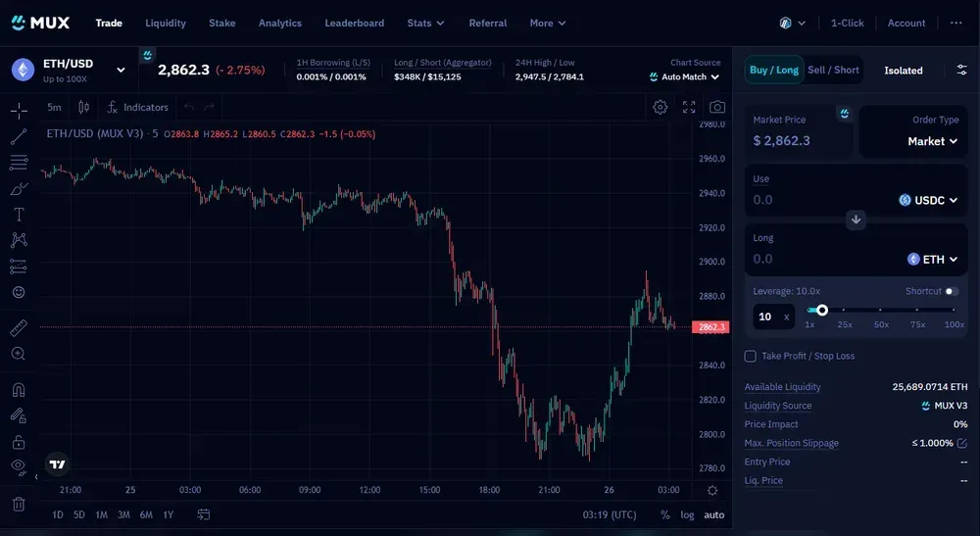Screen dimensions: 980x536
Task: Set leverage slider to 50x mark
Action: pos(881,310)
